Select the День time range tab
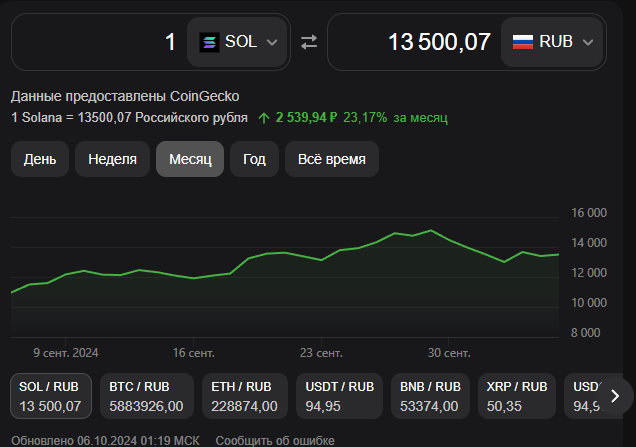Screen dimensions: 636x447 pyautogui.click(x=40, y=159)
